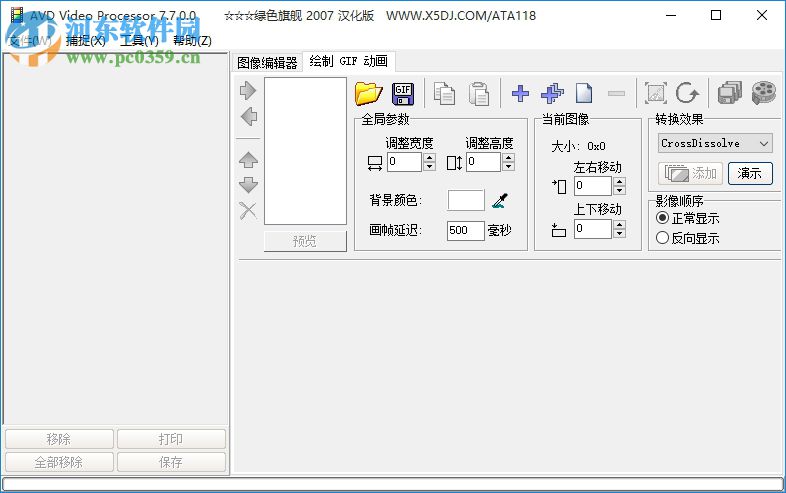The height and width of the screenshot is (493, 786).
Task: Move frame down with down arrow
Action: [248, 185]
